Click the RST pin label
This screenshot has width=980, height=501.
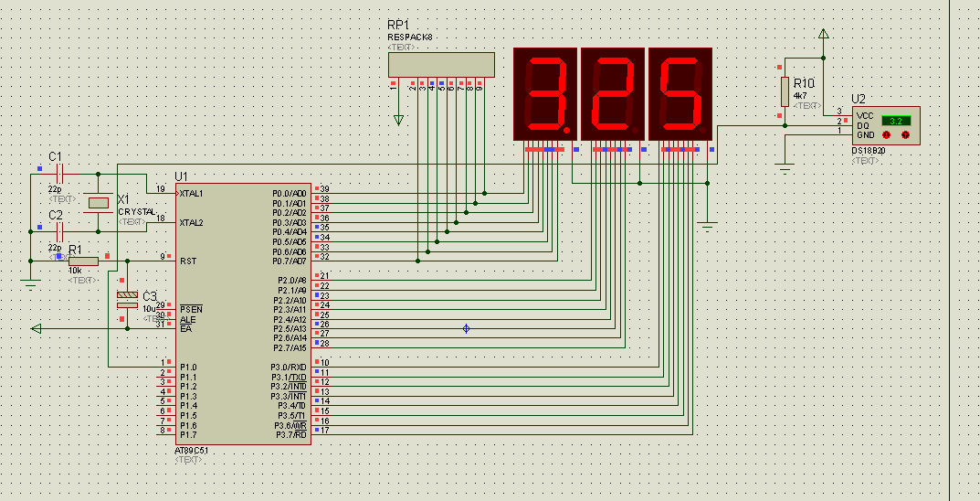[x=187, y=261]
